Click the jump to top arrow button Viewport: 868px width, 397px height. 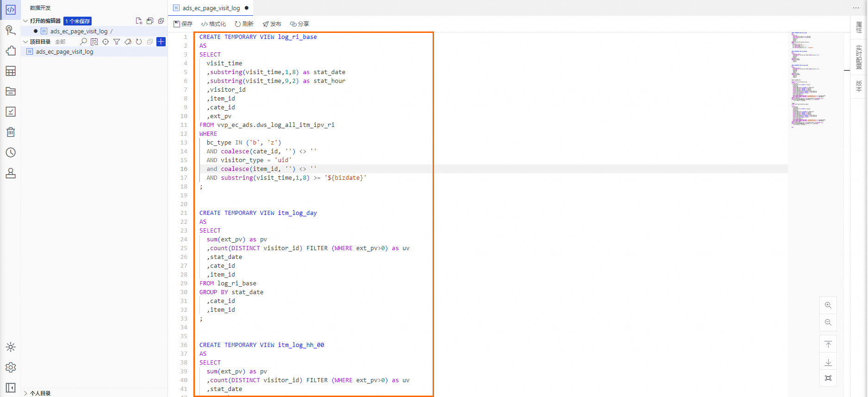point(828,344)
